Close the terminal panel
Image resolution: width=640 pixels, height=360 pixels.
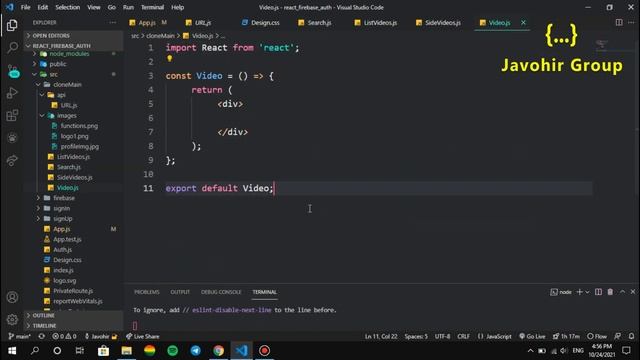click(633, 292)
